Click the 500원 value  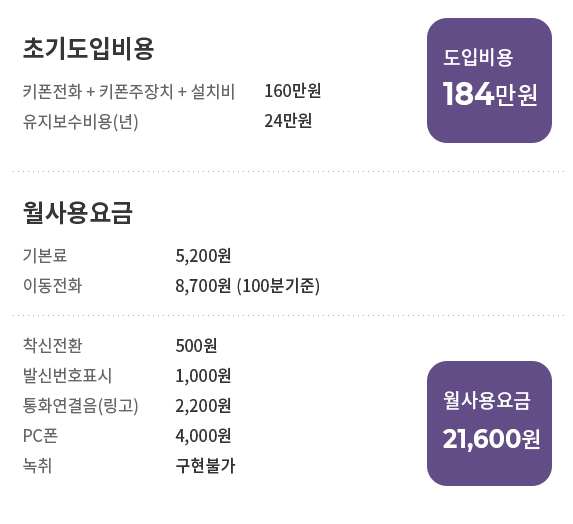point(196,346)
